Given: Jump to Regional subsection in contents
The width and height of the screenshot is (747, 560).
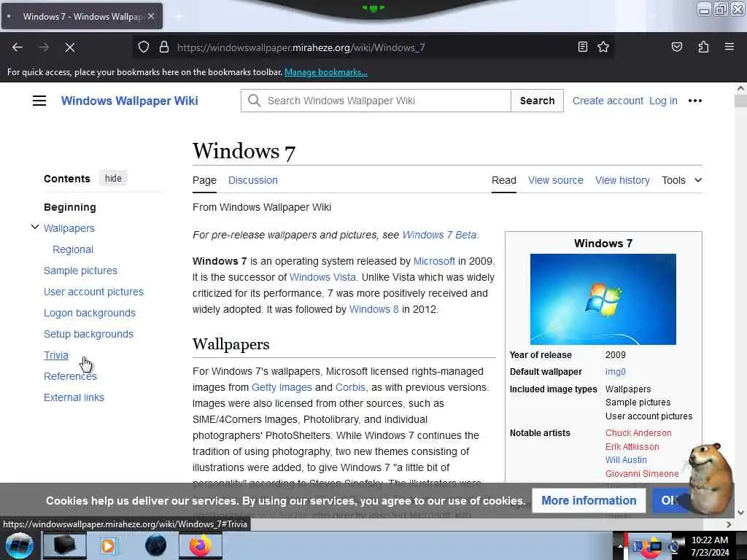Looking at the screenshot, I should click(x=73, y=249).
